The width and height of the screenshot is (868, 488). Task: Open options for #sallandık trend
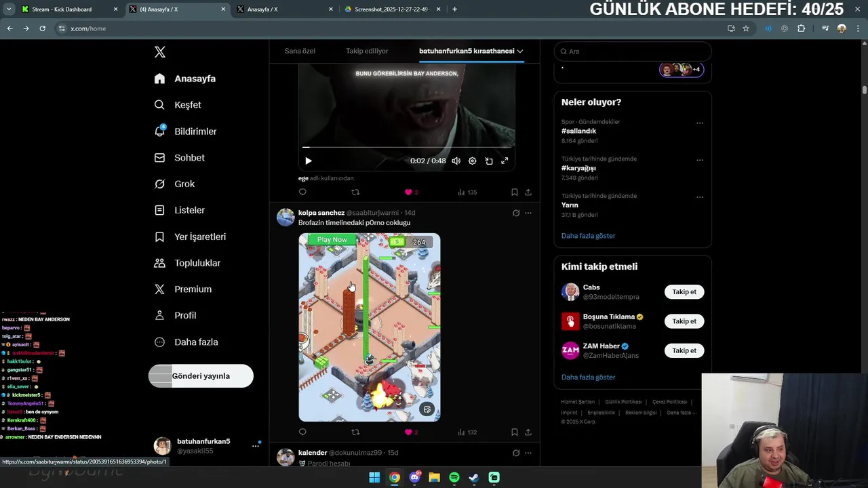(x=700, y=123)
